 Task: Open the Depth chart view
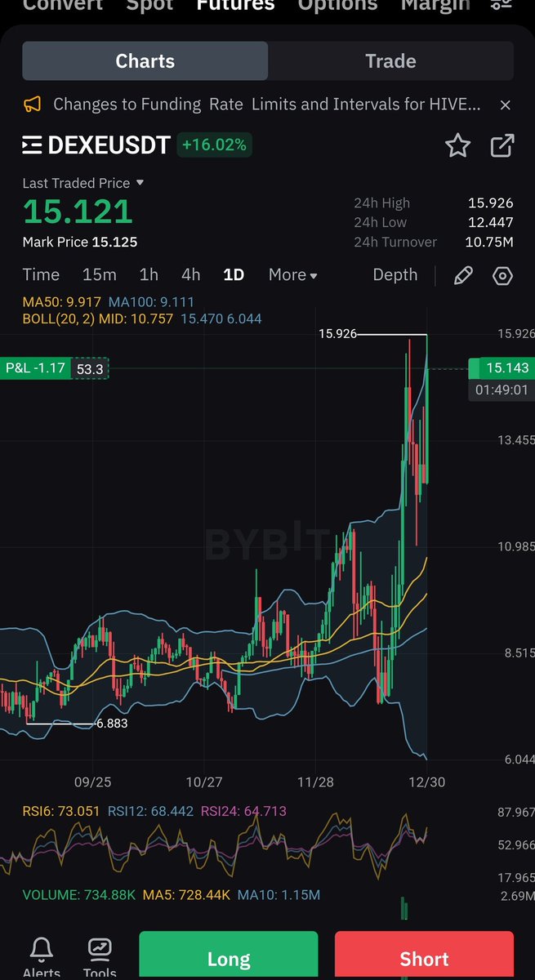point(395,275)
